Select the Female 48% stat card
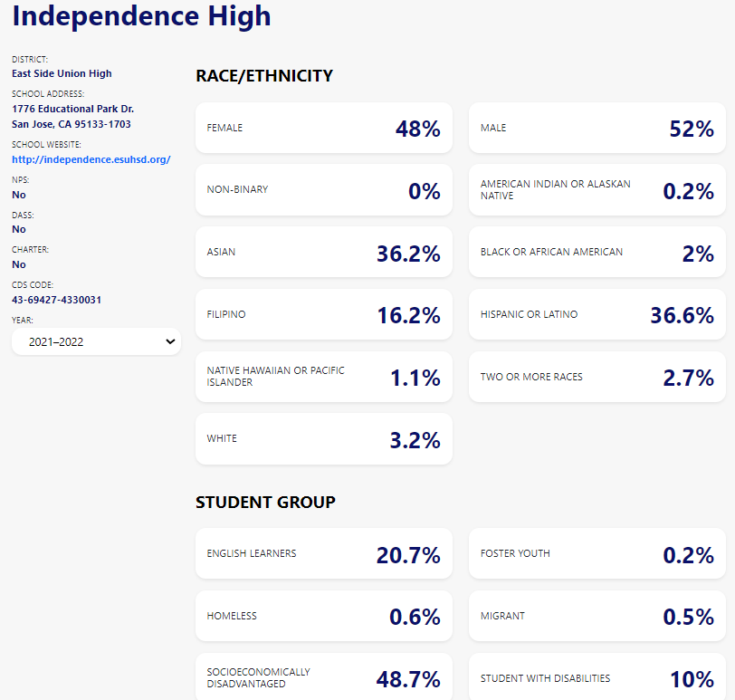 (x=323, y=128)
